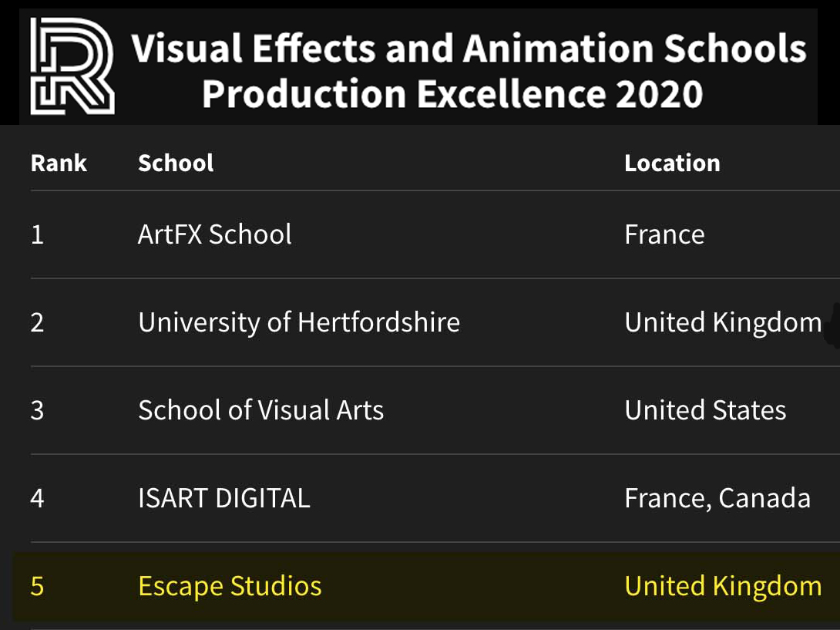Select rank number 3 cell
The image size is (840, 630).
(37, 410)
